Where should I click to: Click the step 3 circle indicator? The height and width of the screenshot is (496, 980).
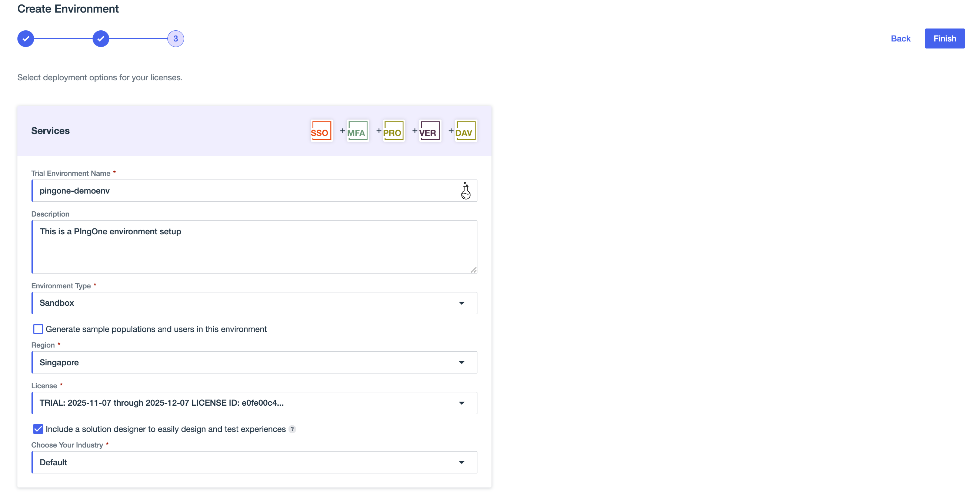pos(176,39)
